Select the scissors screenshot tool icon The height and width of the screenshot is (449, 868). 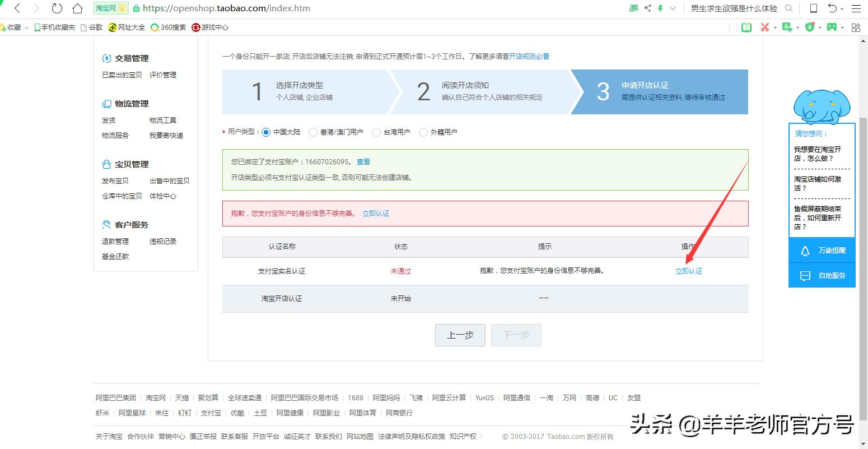(766, 26)
